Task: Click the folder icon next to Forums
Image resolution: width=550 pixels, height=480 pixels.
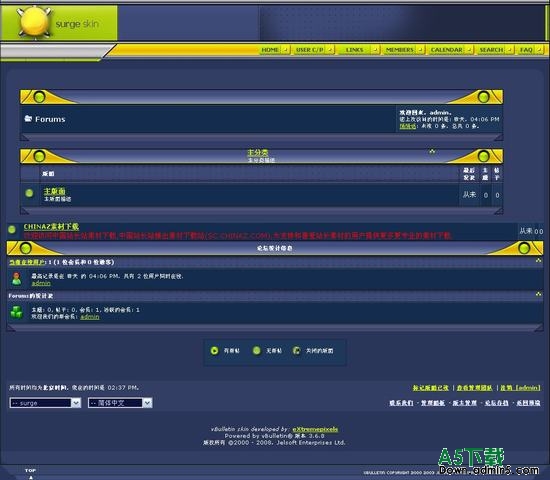Action: coord(28,119)
